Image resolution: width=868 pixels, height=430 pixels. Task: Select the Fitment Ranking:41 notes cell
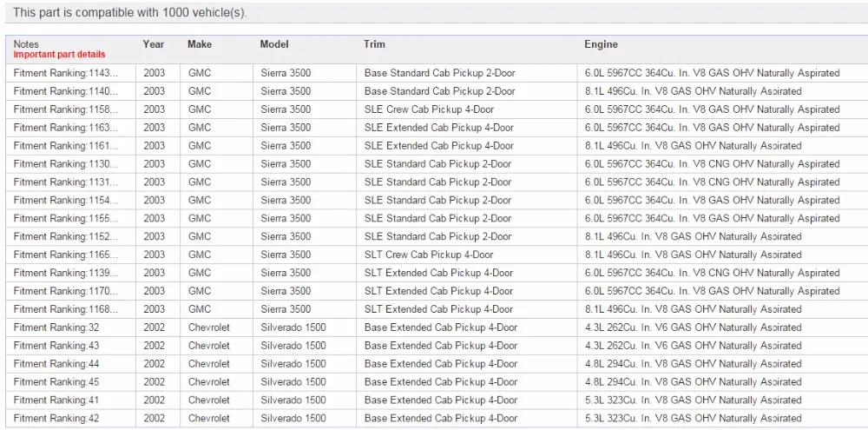click(71, 400)
